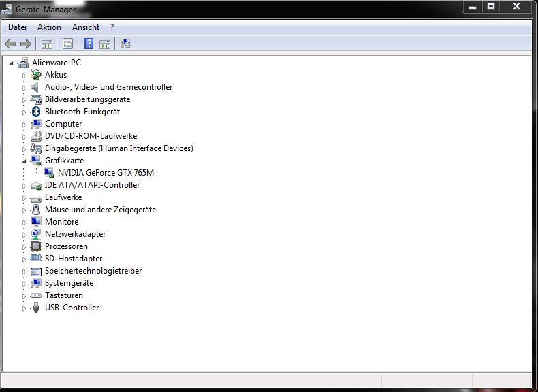
Task: Click the Back arrow toolbar icon
Action: 10,44
